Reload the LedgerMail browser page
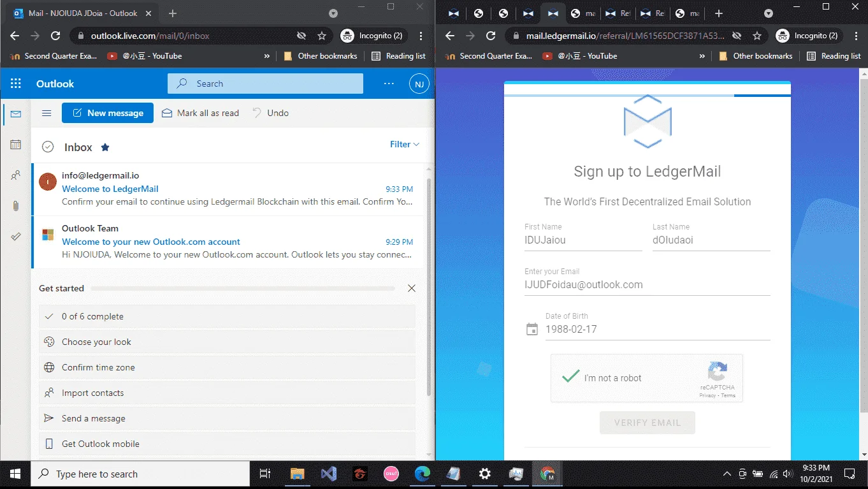The height and width of the screenshot is (489, 868). (x=491, y=36)
